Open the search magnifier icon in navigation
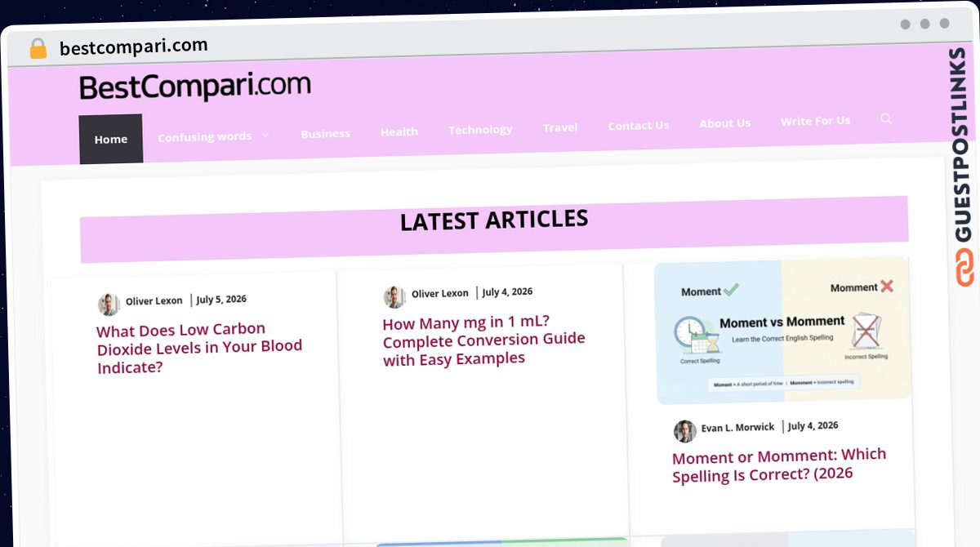Viewport: 980px width, 547px height. [x=886, y=119]
